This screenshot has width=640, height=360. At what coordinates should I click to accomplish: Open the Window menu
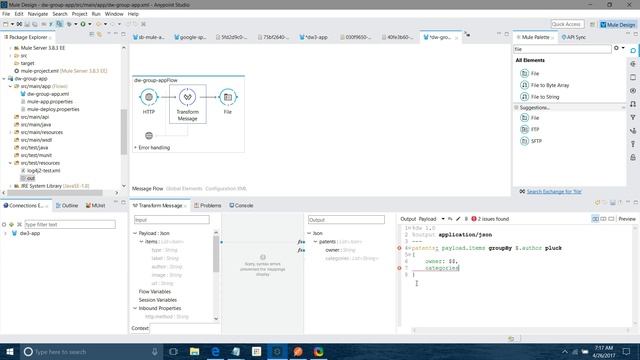[x=114, y=14]
